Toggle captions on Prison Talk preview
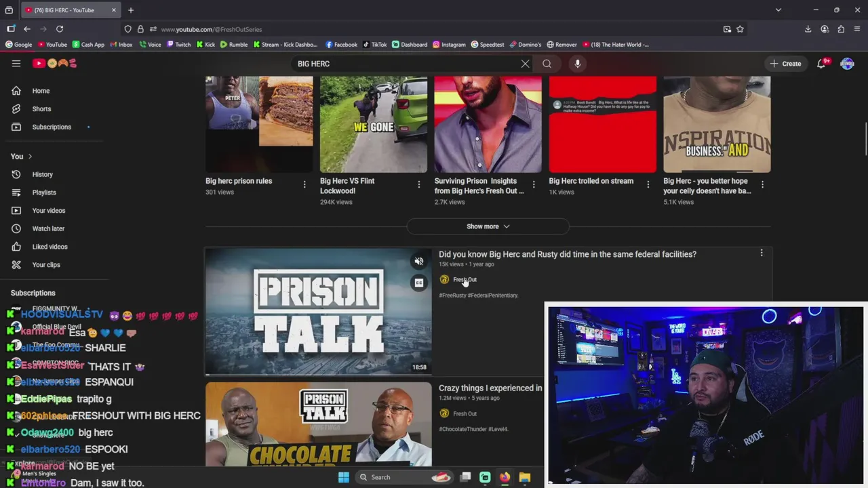This screenshot has height=488, width=868. tap(419, 283)
